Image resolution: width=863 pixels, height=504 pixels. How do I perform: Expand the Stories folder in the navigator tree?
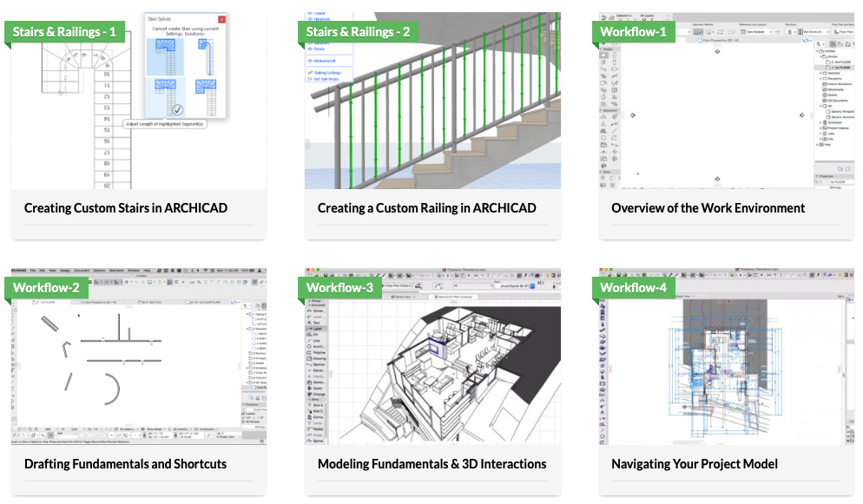819,56
